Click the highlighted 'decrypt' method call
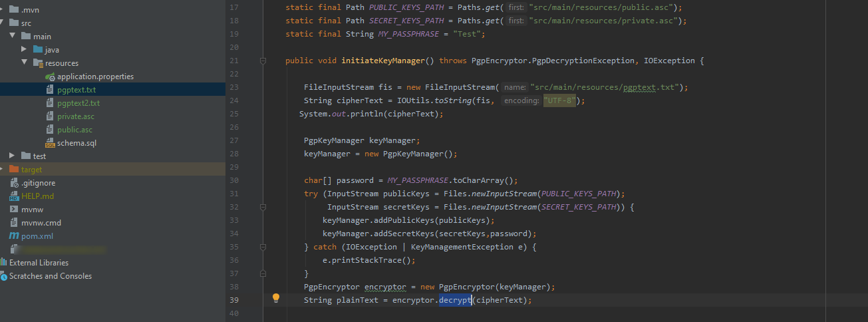Image resolution: width=868 pixels, height=322 pixels. (x=455, y=300)
